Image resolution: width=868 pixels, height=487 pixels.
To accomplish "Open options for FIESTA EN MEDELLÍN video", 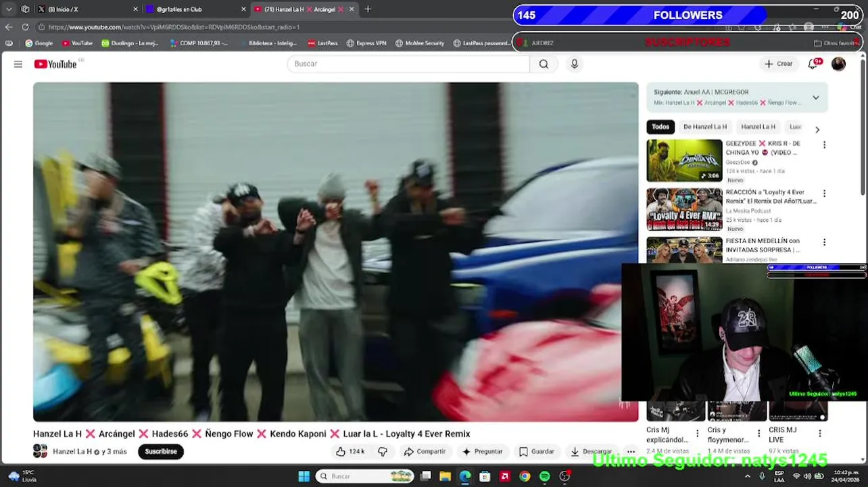I will coord(824,242).
